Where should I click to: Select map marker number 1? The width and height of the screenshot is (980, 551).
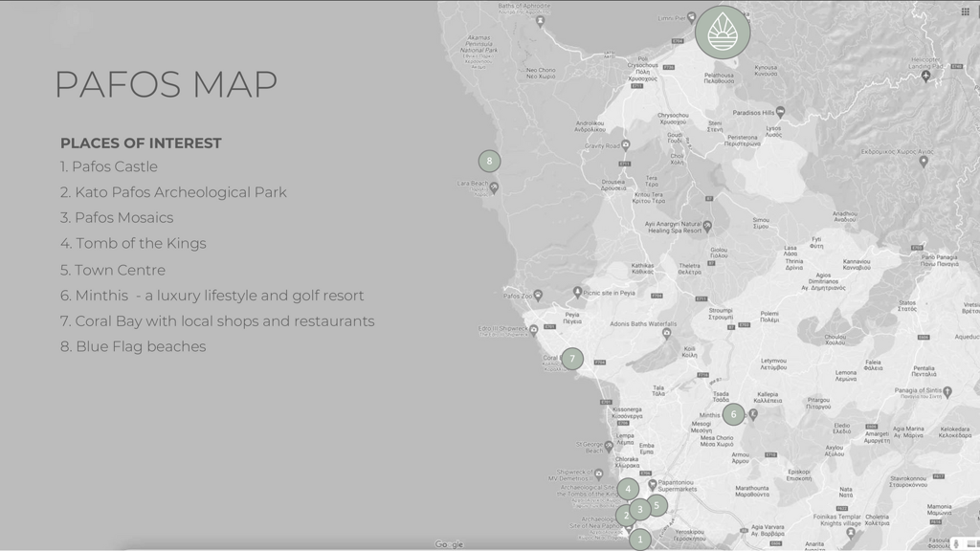pyautogui.click(x=640, y=540)
